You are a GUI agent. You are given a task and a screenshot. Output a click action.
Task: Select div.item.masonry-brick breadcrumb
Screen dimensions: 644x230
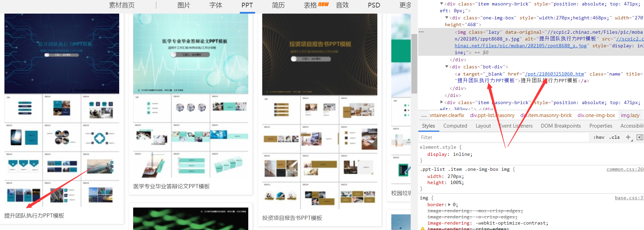[x=546, y=115]
